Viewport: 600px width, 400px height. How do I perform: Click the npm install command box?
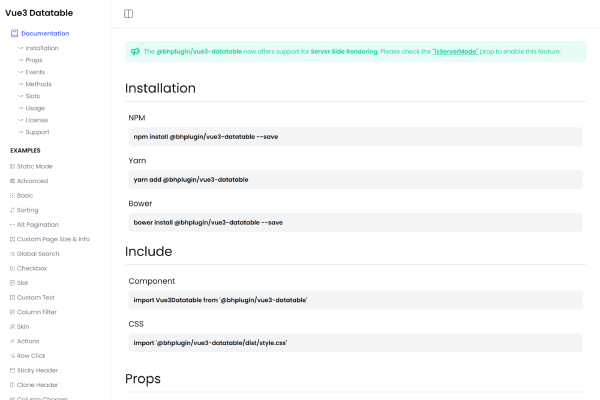(x=355, y=137)
